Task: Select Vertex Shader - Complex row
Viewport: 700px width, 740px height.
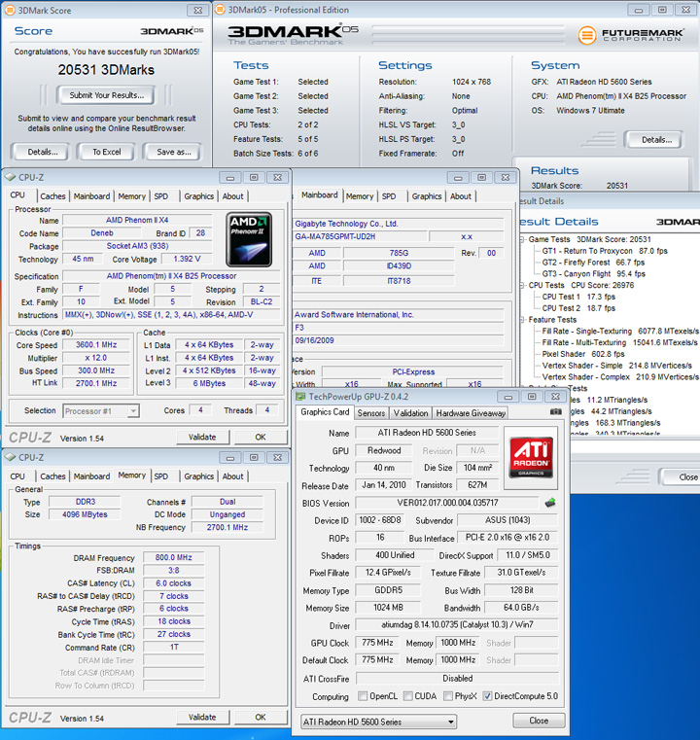Action: pyautogui.click(x=620, y=377)
